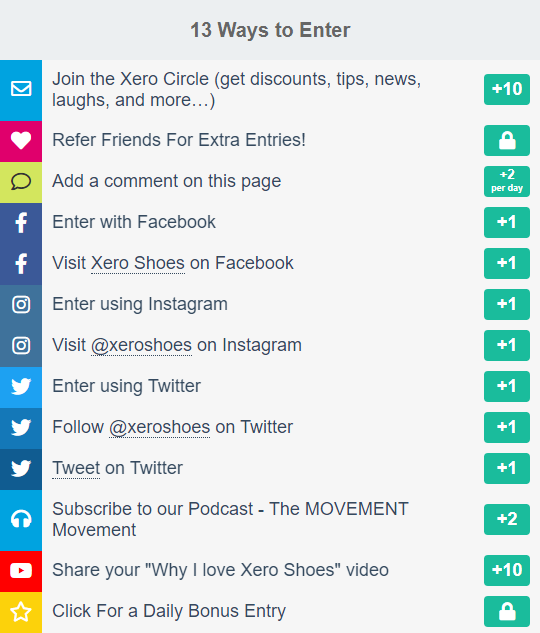Screen dimensions: 540x633
Task: Click the Instagram icon beside Enter using Instagram
Action: coord(21,304)
